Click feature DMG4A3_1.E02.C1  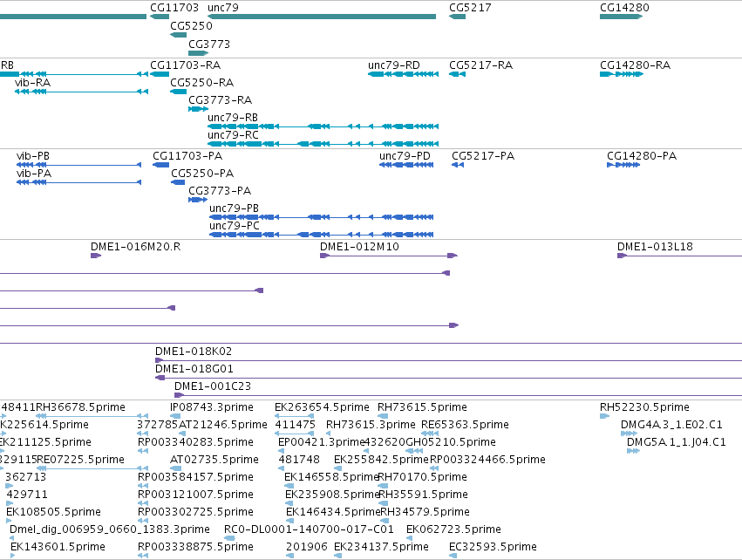(629, 434)
